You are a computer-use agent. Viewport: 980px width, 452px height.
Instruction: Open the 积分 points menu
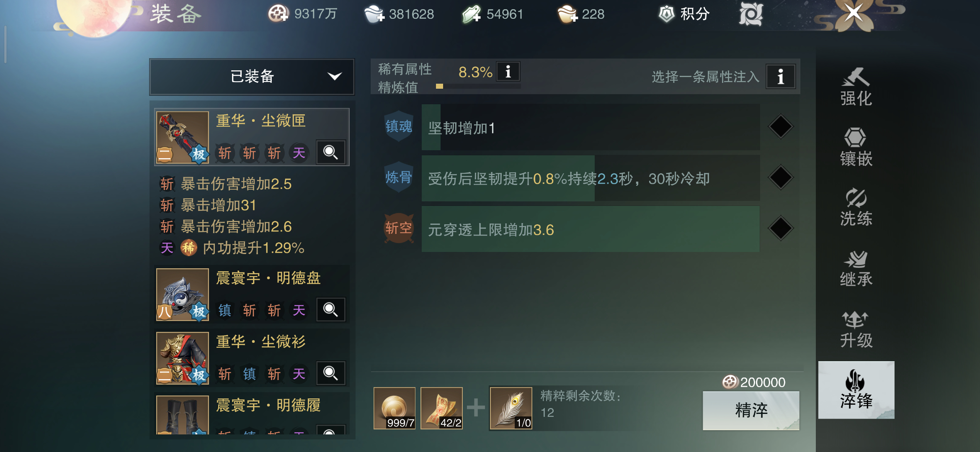point(684,14)
